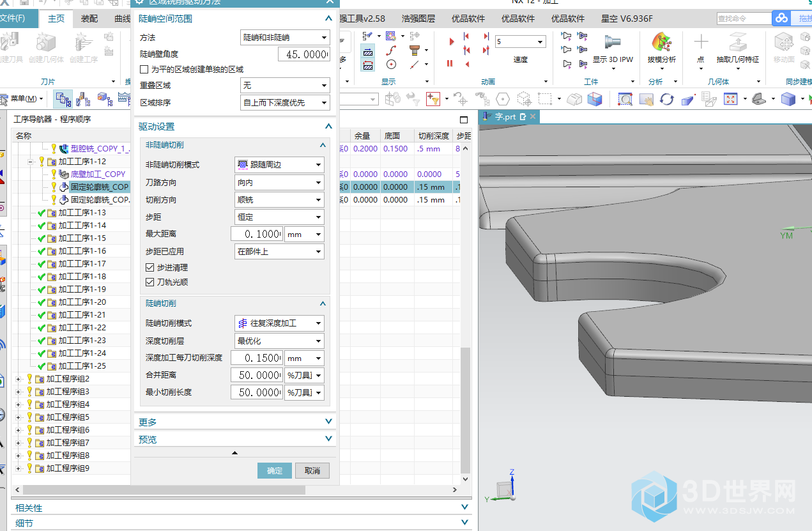The width and height of the screenshot is (812, 531).
Task: Switch to the 装配 ribbon tab
Action: pos(89,19)
